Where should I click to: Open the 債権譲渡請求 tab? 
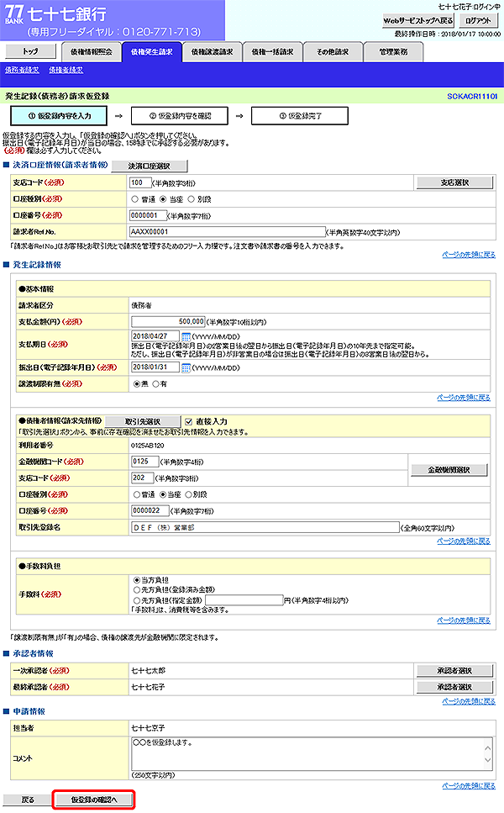[212, 52]
